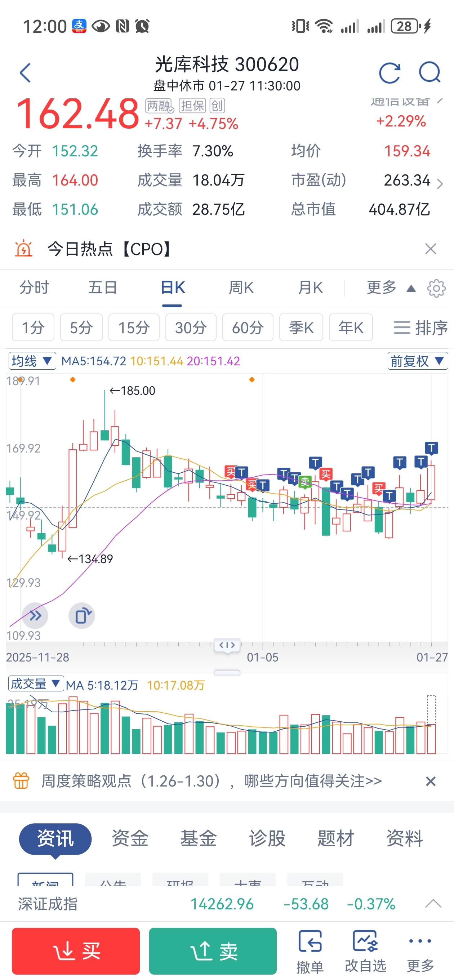Open the stock search icon

(x=429, y=73)
